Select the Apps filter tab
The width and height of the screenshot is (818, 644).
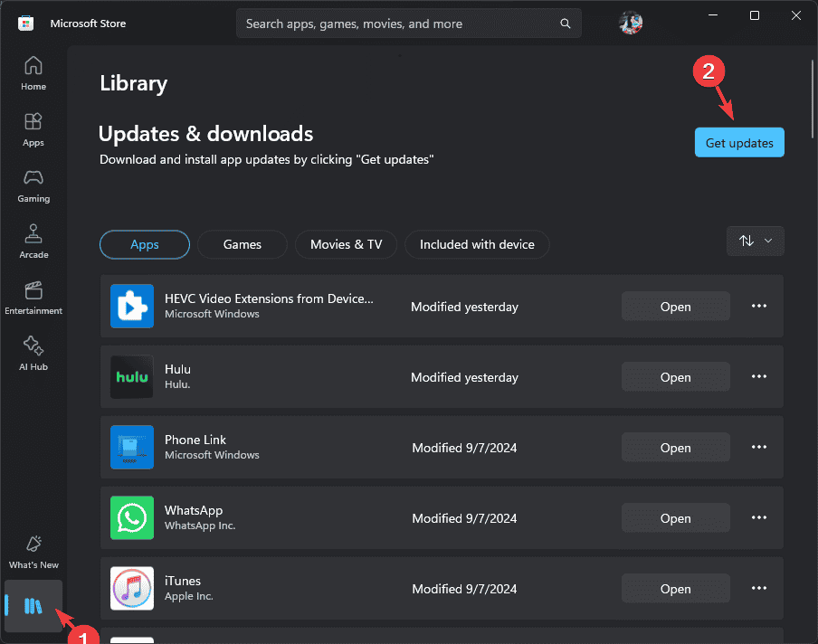pos(145,244)
